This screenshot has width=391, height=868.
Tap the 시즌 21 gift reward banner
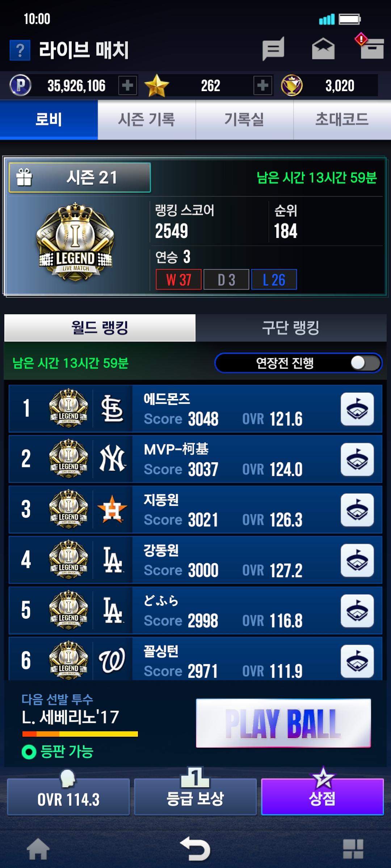(80, 178)
